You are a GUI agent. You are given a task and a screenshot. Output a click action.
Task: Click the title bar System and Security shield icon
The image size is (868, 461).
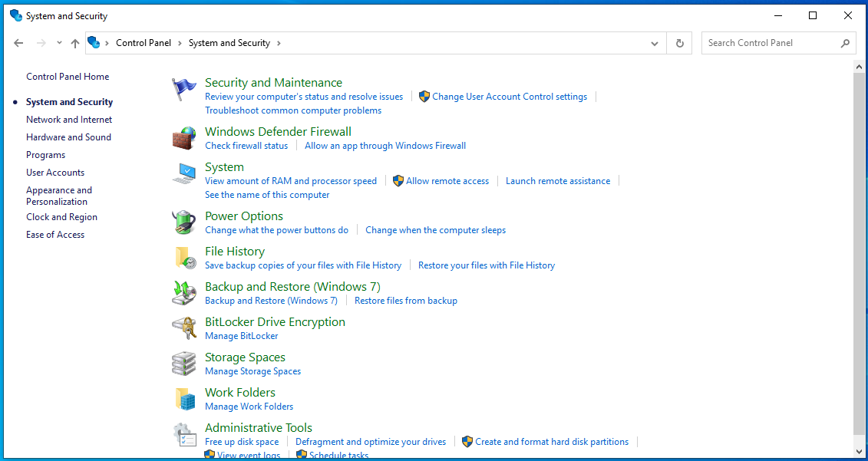pos(16,15)
